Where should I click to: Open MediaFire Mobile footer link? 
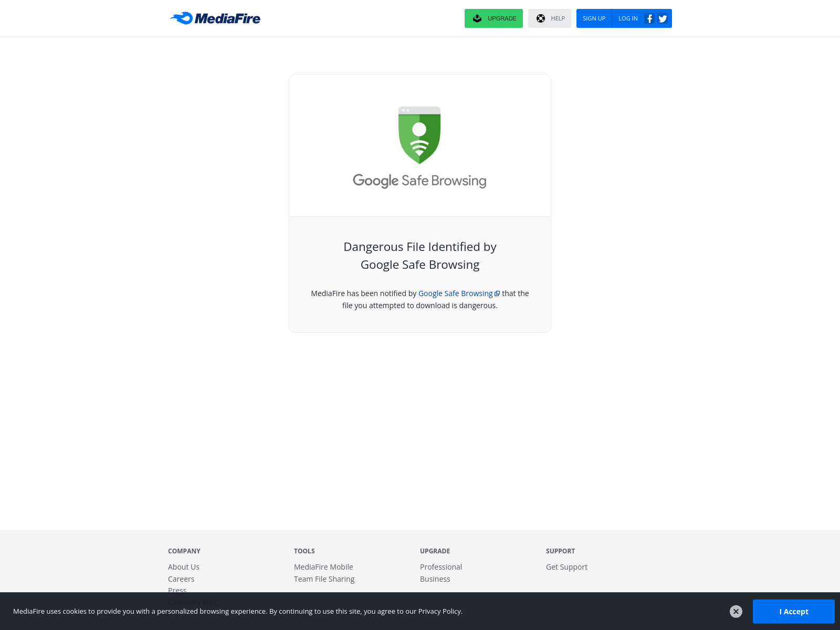323,567
